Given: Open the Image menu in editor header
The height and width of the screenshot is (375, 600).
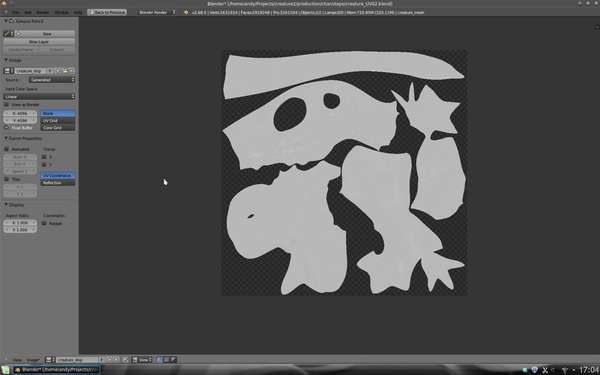Looking at the screenshot, I should click(x=33, y=360).
